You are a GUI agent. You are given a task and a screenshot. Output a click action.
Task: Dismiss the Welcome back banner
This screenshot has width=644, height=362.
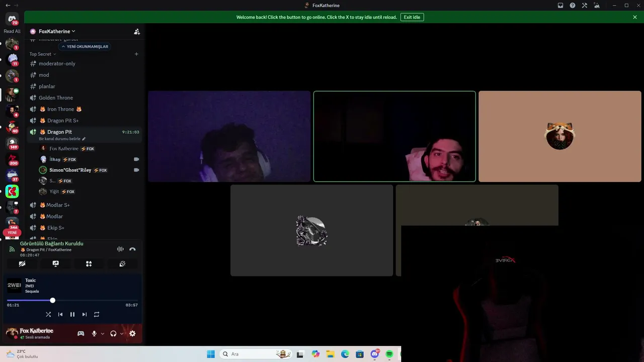(635, 17)
